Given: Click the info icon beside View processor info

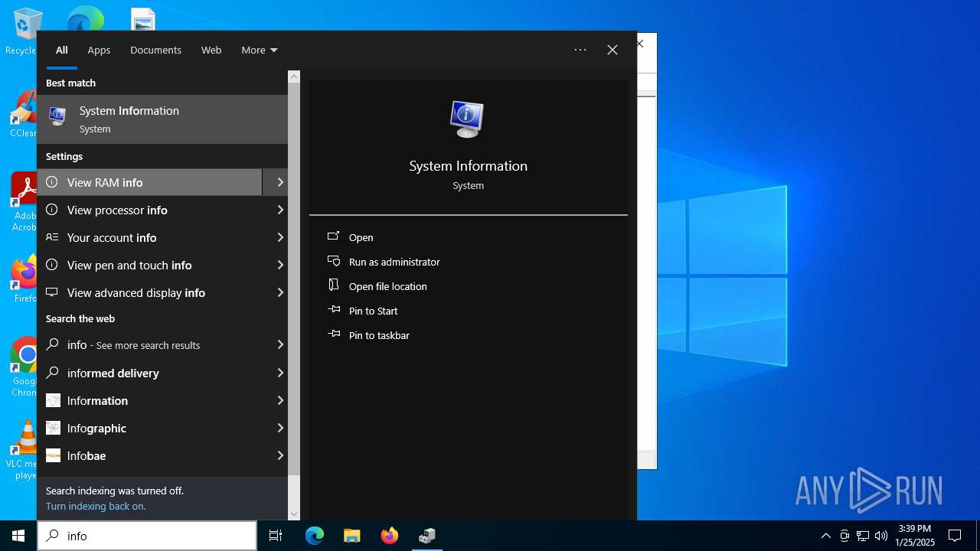Looking at the screenshot, I should point(52,210).
